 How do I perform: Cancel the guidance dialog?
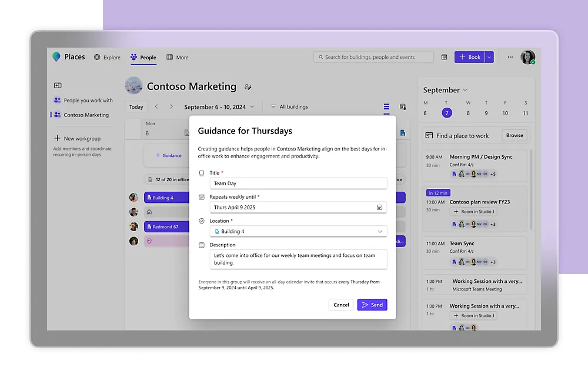point(341,305)
